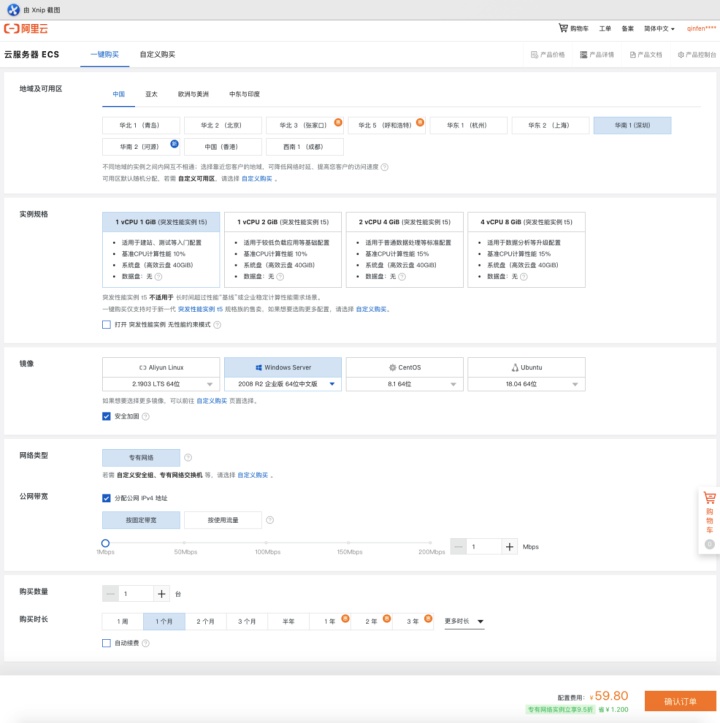Select the Ubuntu image
The width and height of the screenshot is (720, 723).
tap(526, 367)
